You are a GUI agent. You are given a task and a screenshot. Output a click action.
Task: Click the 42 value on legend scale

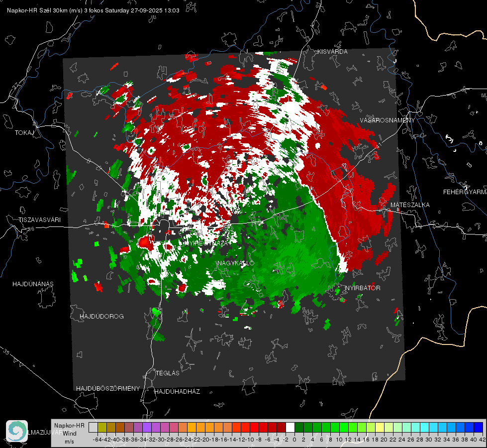coord(482,440)
